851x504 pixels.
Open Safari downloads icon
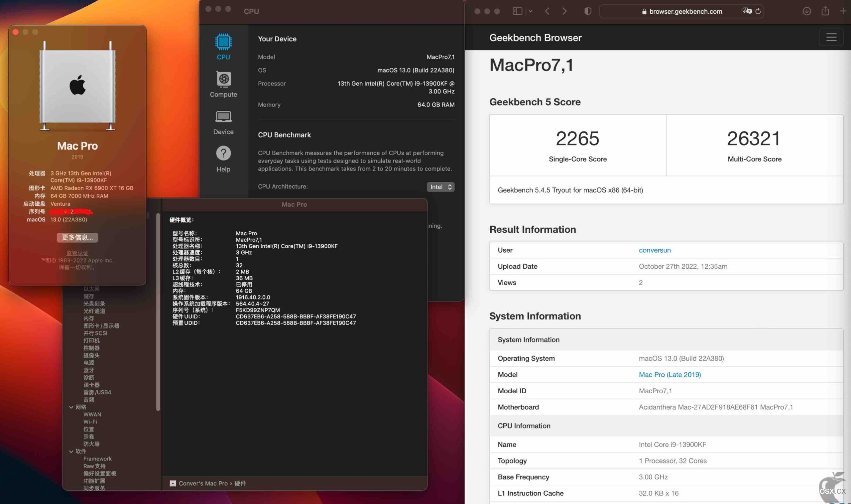pyautogui.click(x=806, y=11)
